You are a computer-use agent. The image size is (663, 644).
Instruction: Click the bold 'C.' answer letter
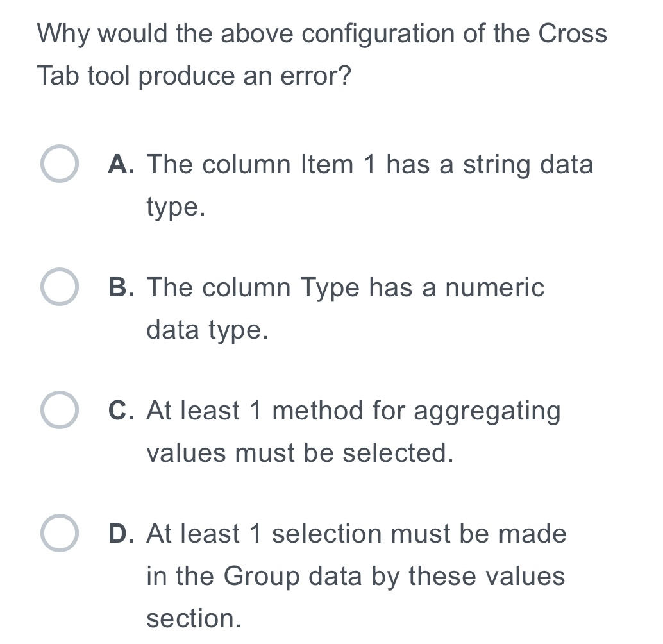pyautogui.click(x=121, y=410)
